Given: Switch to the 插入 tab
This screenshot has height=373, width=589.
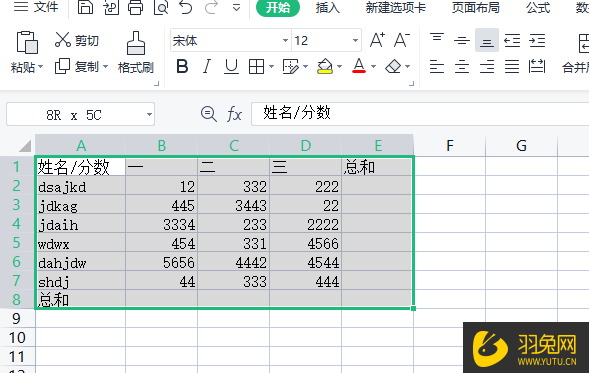Looking at the screenshot, I should 328,8.
